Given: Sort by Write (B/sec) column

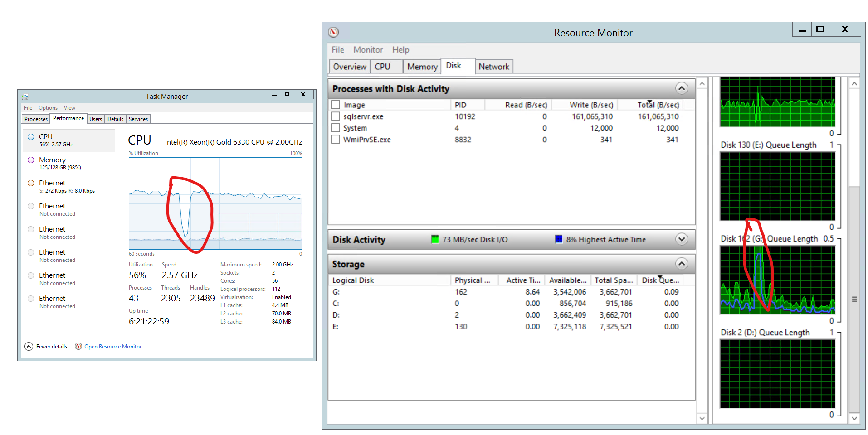Looking at the screenshot, I should (585, 105).
